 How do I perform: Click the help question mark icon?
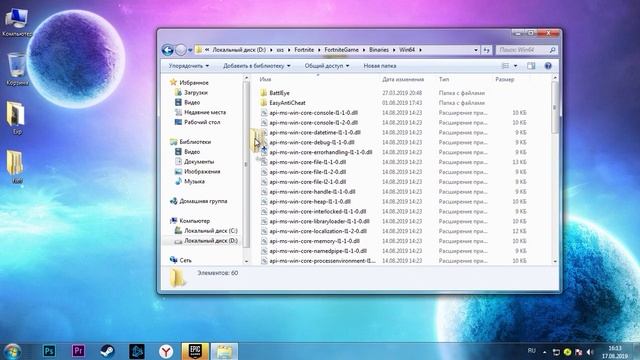pos(548,66)
